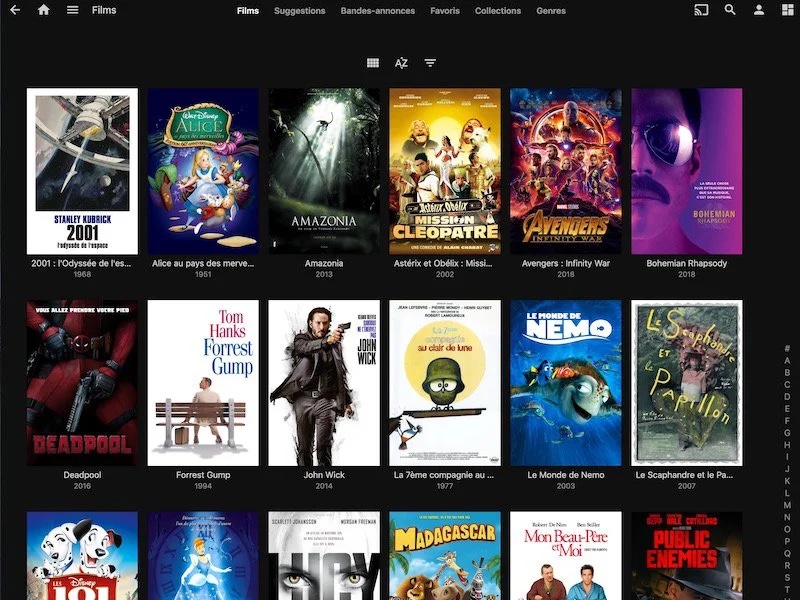The width and height of the screenshot is (800, 600).
Task: Open the 2001 l'Odyssée de l'espace poster
Action: pos(82,171)
